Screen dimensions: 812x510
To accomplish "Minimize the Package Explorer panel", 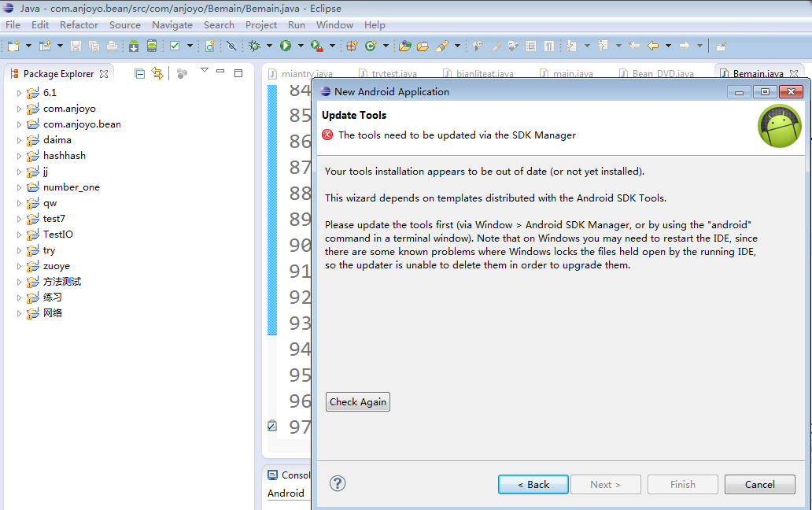I will [x=220, y=72].
